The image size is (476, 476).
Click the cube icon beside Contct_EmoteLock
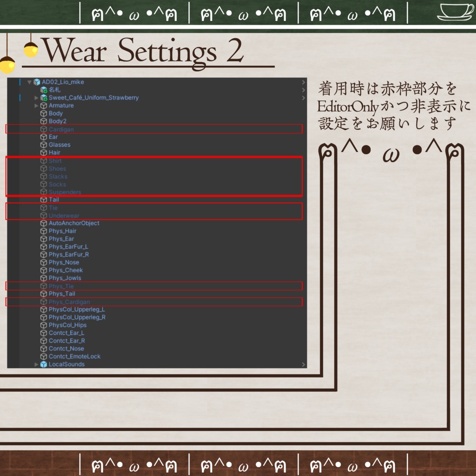(44, 357)
